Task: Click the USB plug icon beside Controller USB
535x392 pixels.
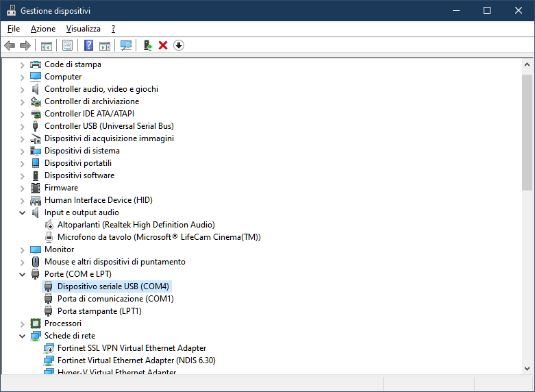Action: (35, 126)
